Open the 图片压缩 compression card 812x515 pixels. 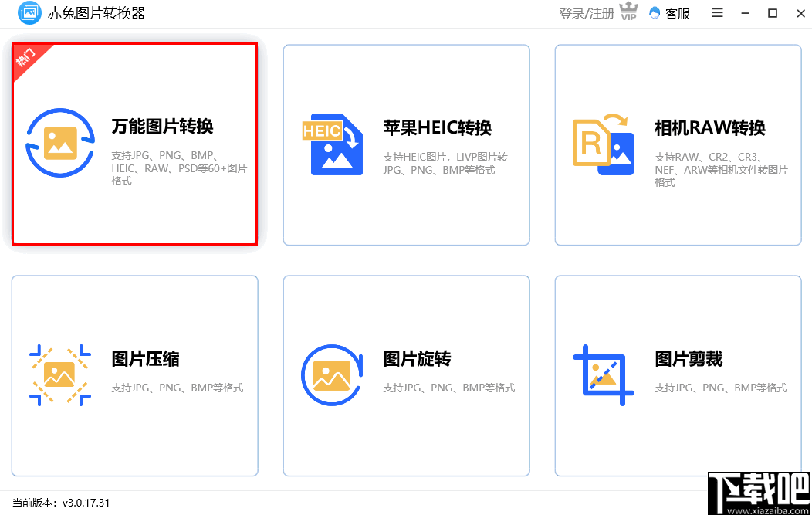coord(135,376)
